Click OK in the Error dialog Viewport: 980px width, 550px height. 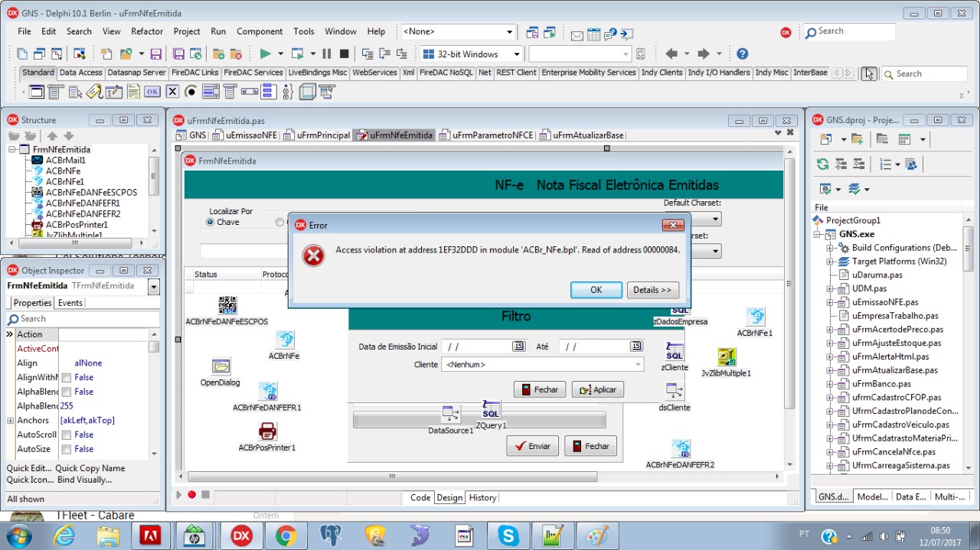[x=596, y=290]
